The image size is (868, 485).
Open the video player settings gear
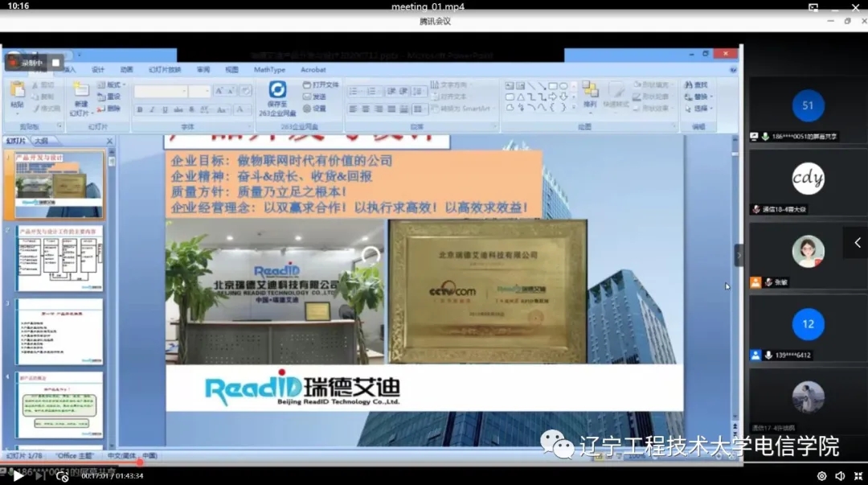[x=822, y=475]
